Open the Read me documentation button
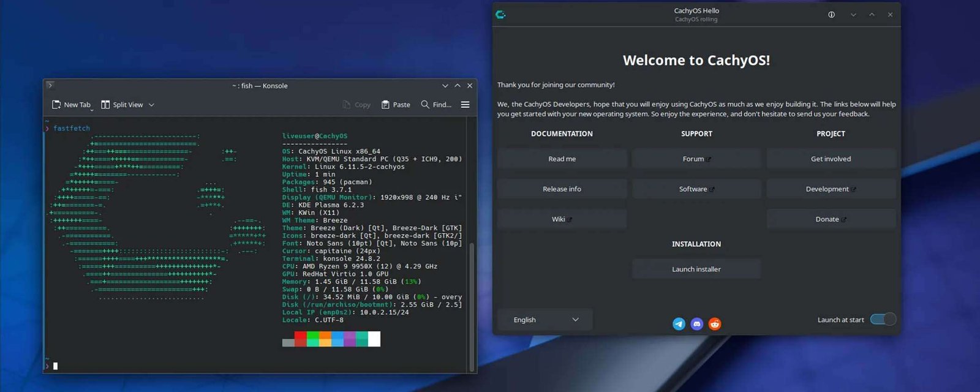This screenshot has width=980, height=392. 562,159
